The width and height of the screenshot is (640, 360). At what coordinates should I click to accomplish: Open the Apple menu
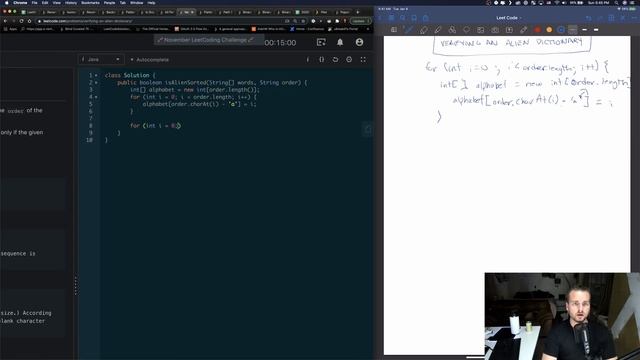(x=6, y=2)
